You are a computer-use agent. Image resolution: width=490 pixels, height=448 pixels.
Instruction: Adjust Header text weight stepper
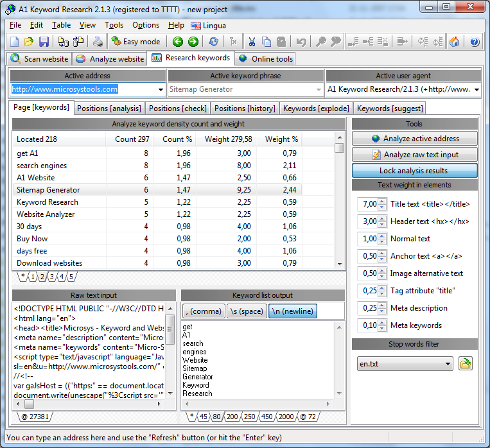[381, 221]
